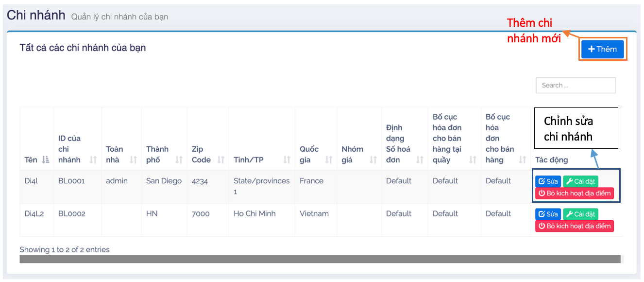This screenshot has height=282, width=644.
Task: Sort by Bố cục hóa đơn cho bán hàng
Action: 523,160
